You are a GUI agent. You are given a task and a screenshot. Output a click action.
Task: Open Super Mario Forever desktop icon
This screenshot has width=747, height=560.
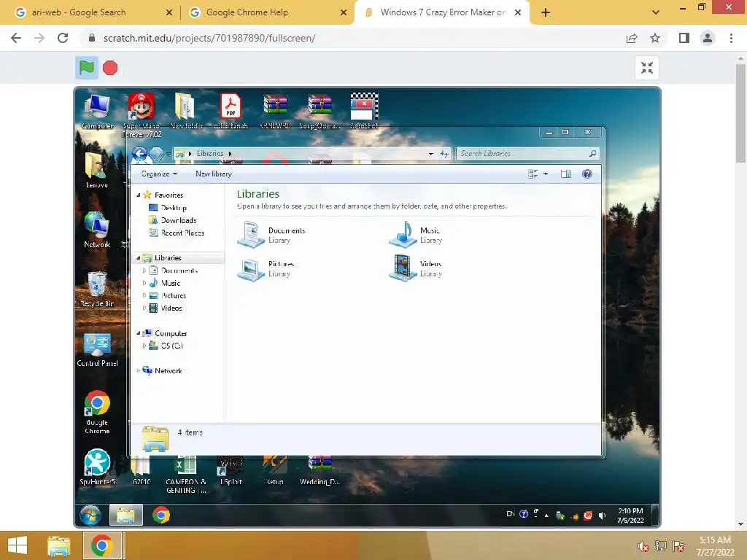[141, 115]
